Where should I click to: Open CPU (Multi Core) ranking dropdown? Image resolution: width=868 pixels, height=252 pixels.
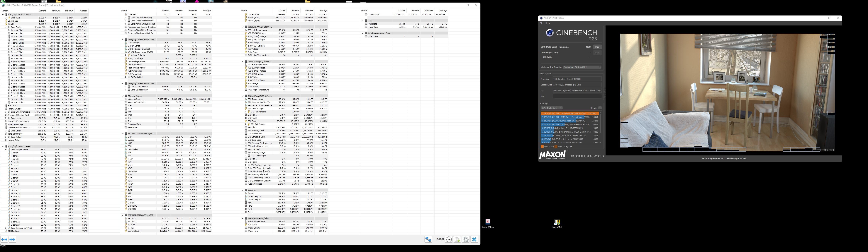click(552, 108)
